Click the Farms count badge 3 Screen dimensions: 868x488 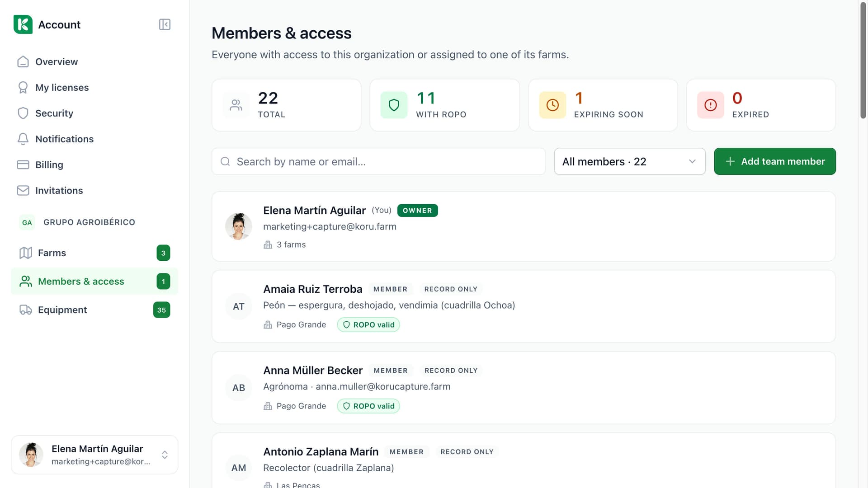click(163, 253)
